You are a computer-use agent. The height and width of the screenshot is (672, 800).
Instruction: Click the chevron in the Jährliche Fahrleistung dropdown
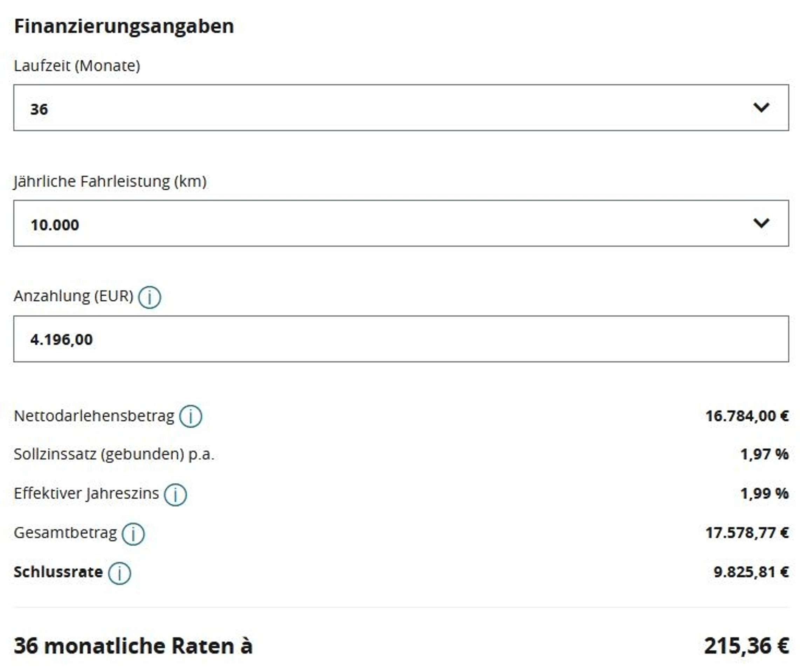(761, 223)
